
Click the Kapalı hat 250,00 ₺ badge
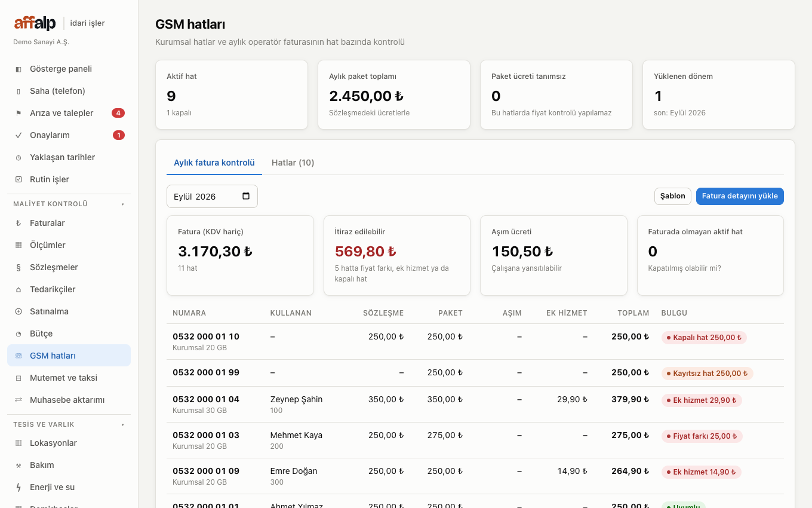(x=704, y=338)
